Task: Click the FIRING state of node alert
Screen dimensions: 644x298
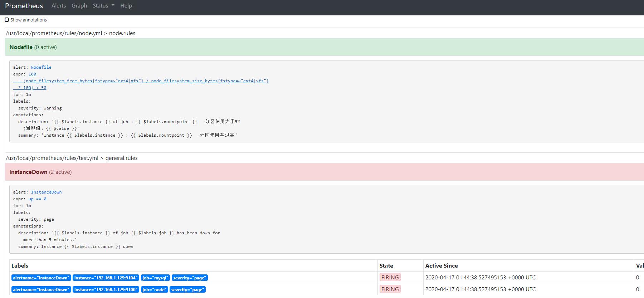Action: click(390, 289)
